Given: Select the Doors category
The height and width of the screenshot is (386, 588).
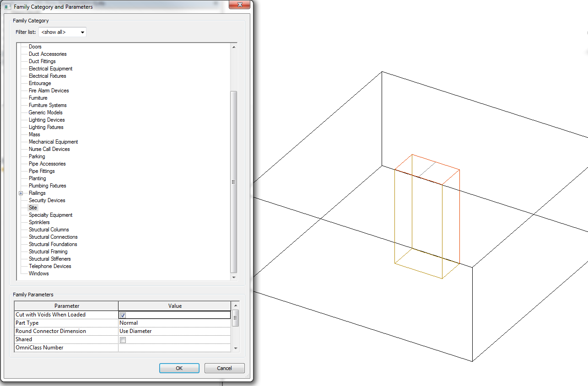Looking at the screenshot, I should pyautogui.click(x=35, y=47).
